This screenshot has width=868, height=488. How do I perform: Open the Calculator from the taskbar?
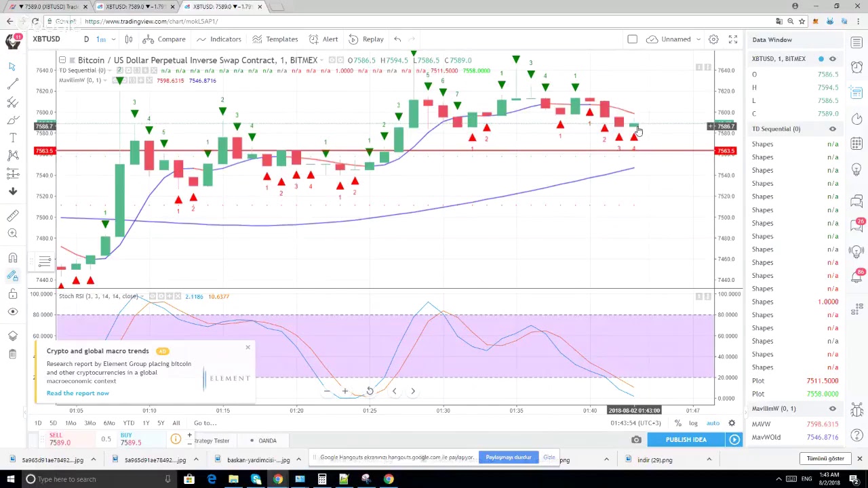tap(322, 479)
